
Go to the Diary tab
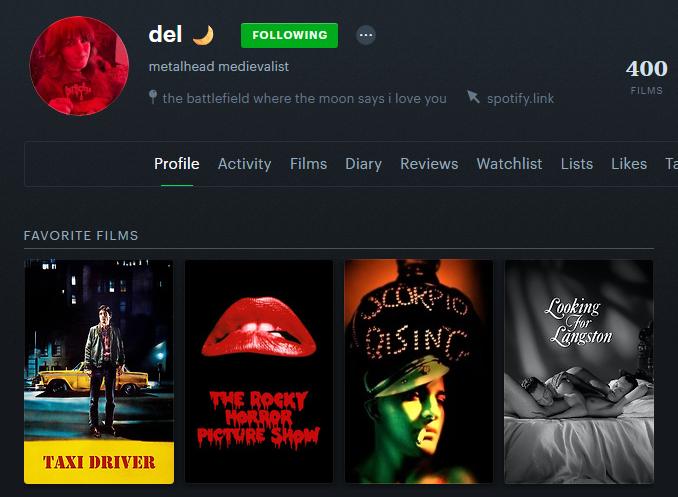[x=363, y=164]
